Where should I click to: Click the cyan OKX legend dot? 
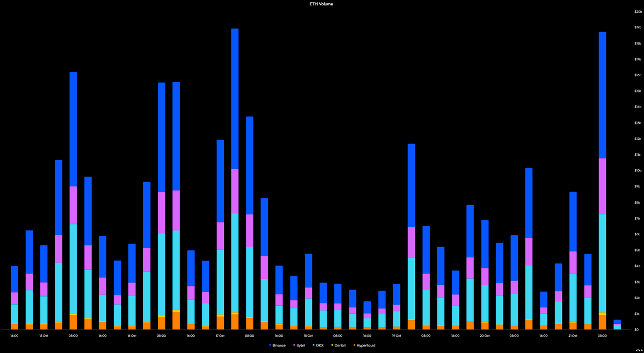point(313,345)
